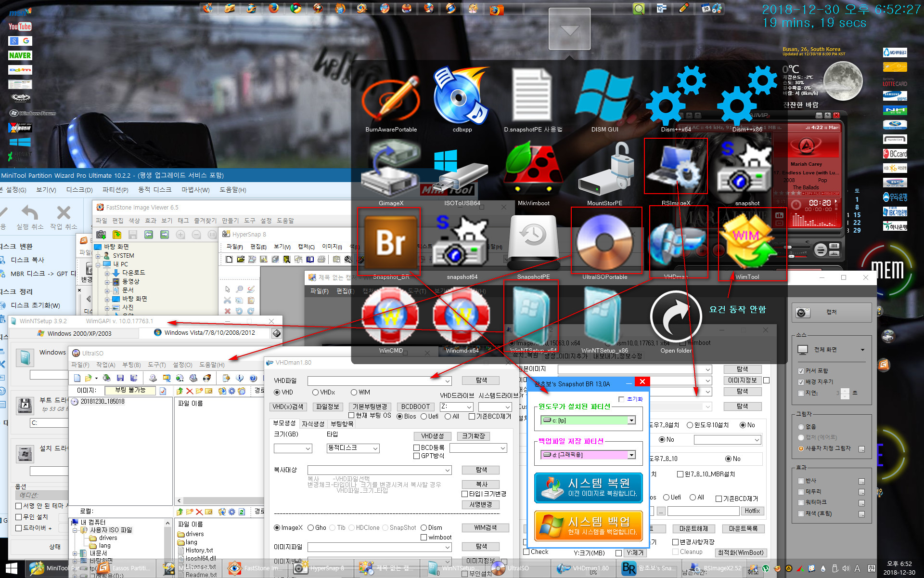Toggle 초기화 checkbox in Snapshot BR

(x=630, y=399)
